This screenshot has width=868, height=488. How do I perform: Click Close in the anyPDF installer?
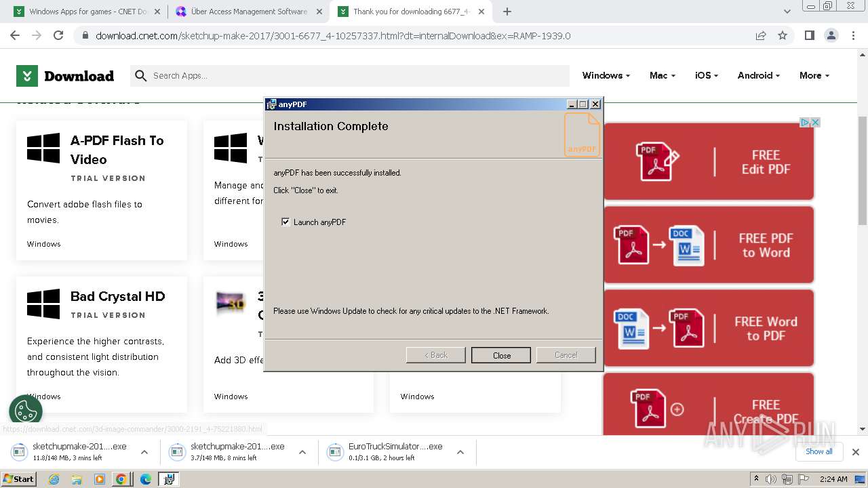click(x=502, y=355)
